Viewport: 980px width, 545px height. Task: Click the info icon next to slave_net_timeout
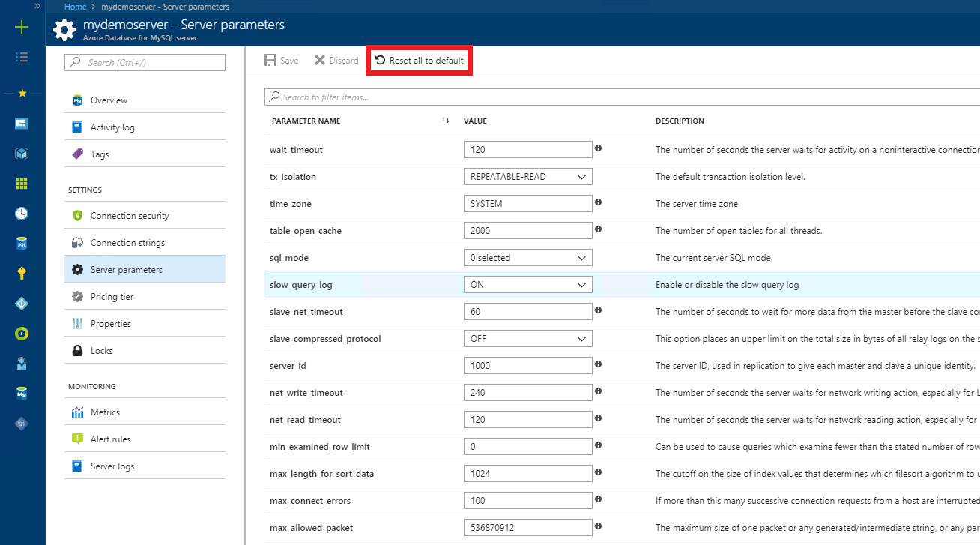pyautogui.click(x=599, y=310)
